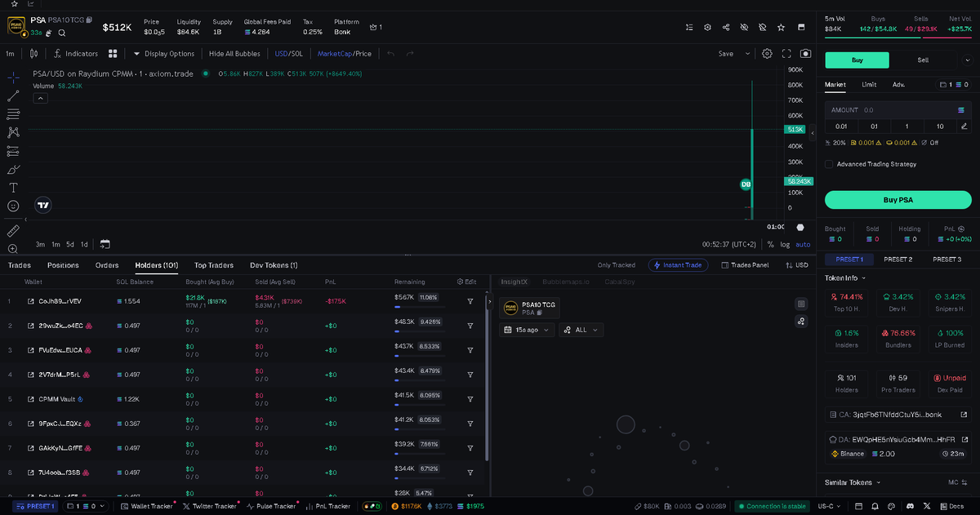This screenshot has width=980, height=515.
Task: Enter fullscreen chart mode
Action: coord(787,54)
